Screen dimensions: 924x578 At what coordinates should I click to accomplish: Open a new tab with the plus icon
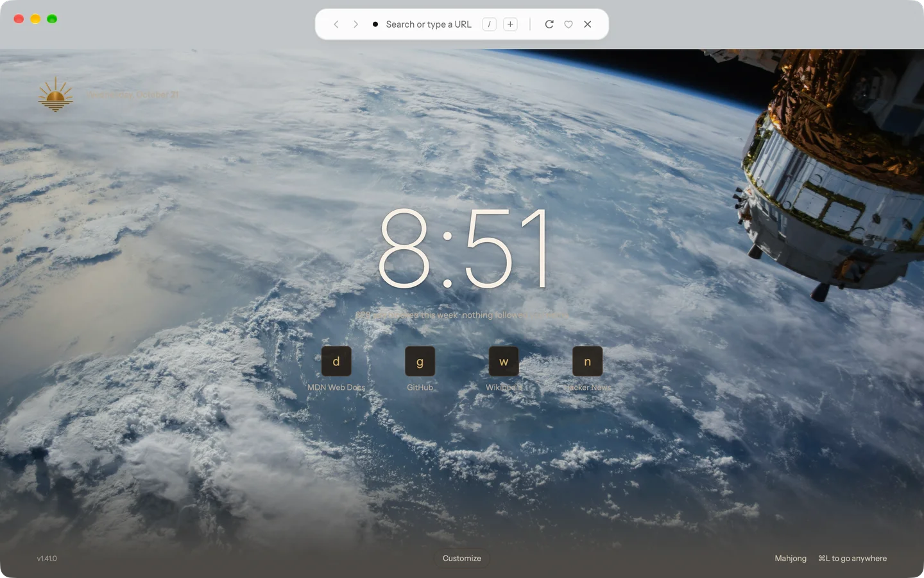tap(510, 24)
